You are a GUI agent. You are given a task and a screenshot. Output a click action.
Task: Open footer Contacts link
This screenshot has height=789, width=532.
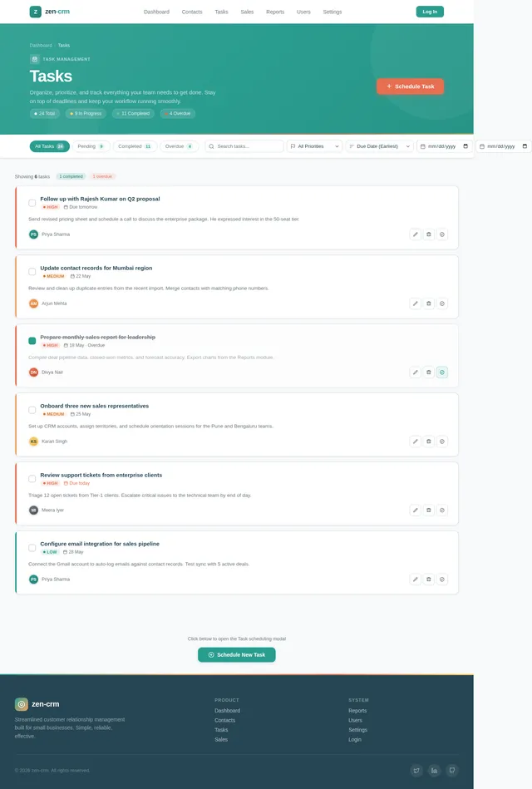[x=225, y=720]
